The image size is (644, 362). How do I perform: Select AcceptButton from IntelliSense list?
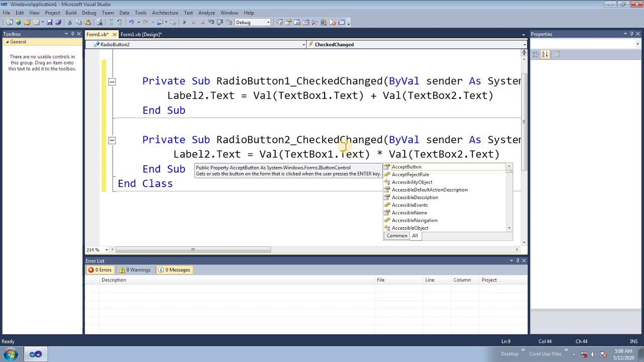coord(407,167)
